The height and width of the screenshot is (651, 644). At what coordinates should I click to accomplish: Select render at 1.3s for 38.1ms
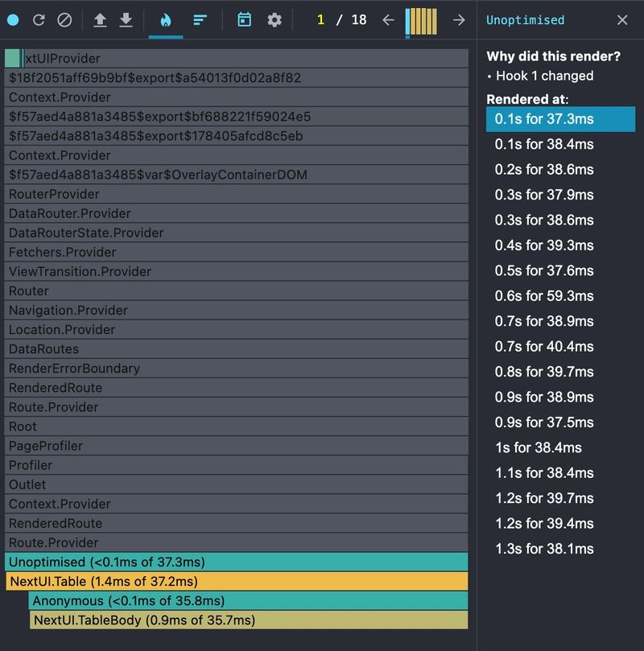pyautogui.click(x=544, y=549)
